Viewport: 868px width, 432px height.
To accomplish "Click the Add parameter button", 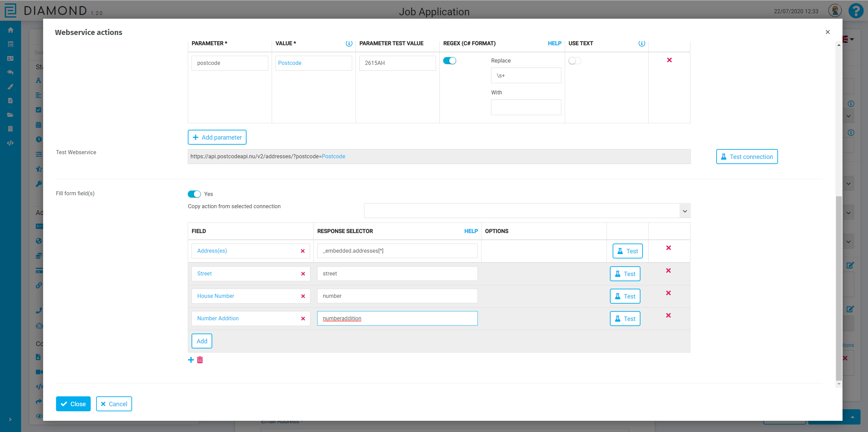I will click(x=217, y=137).
